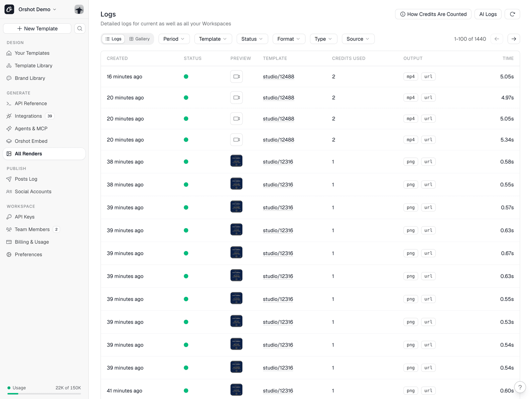Click the New Template button
The height and width of the screenshot is (399, 532).
37,29
